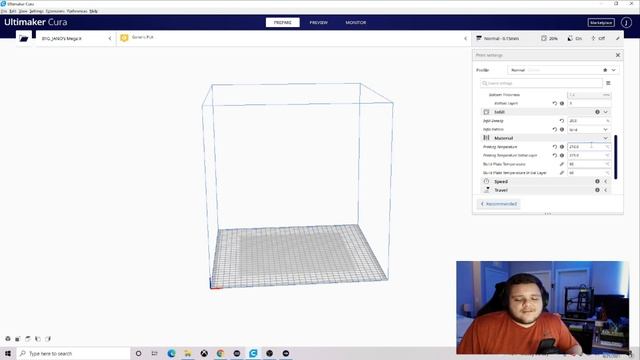Collapse the printer selector chevron

(110, 38)
